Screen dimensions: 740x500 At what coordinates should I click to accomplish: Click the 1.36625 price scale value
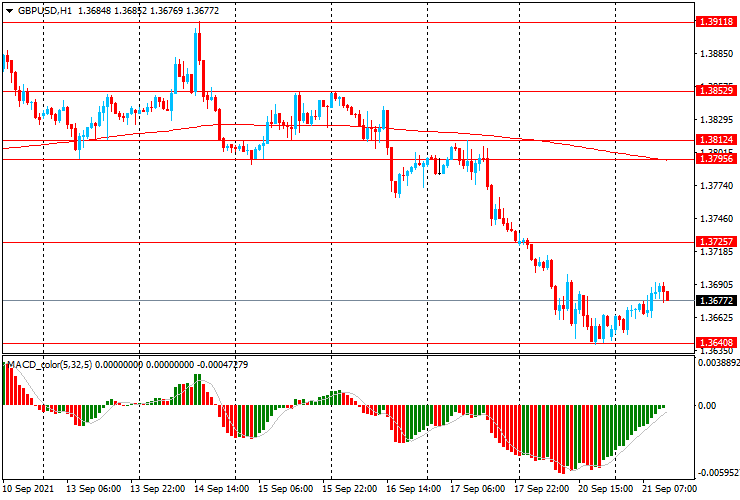(x=716, y=318)
